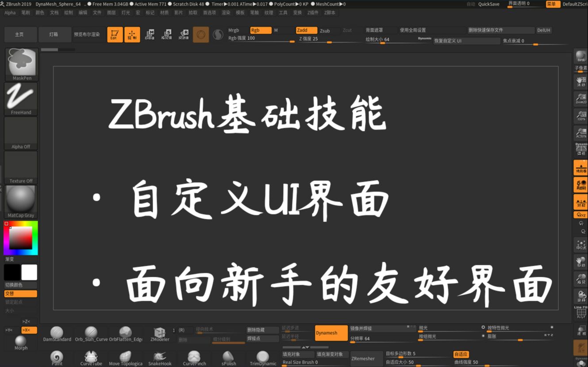The height and width of the screenshot is (367, 588).
Task: Click the Draw (绘制) mode icon
Action: click(132, 34)
